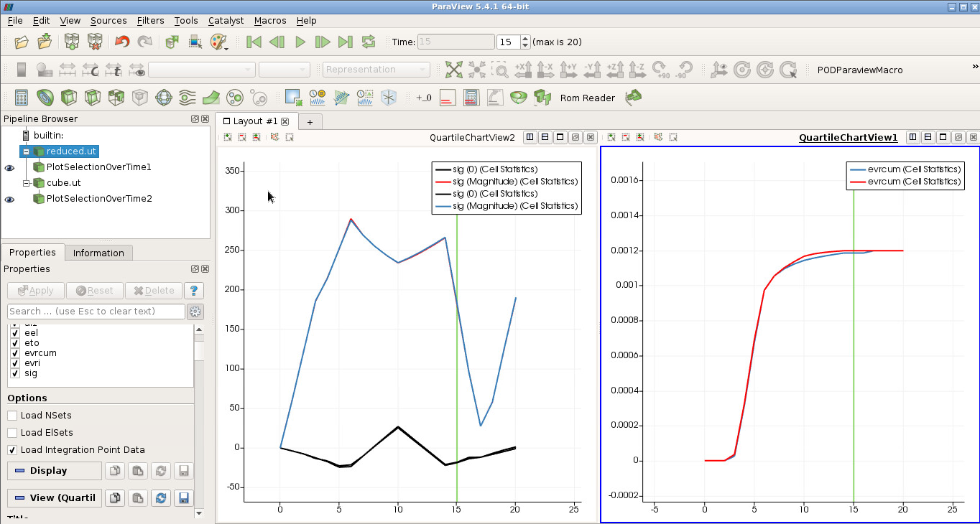Apply the Stream Tracer filter
The image size is (980, 524).
pyautogui.click(x=187, y=97)
